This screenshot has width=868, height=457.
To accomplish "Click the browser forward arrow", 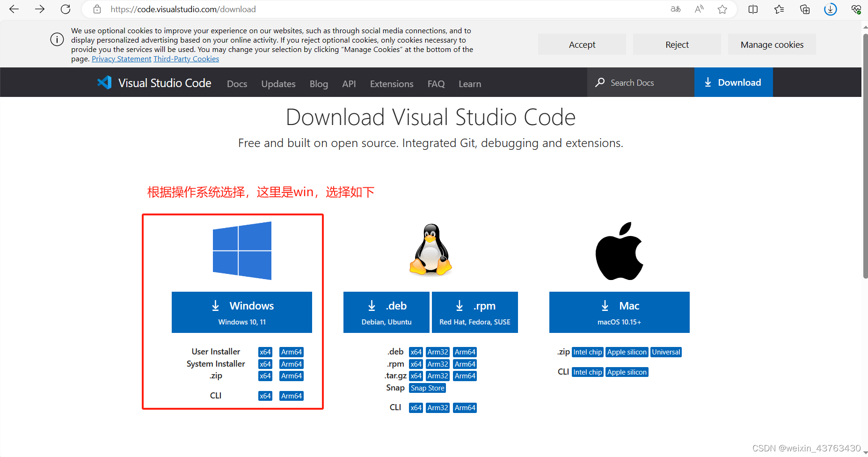I will pyautogui.click(x=40, y=9).
